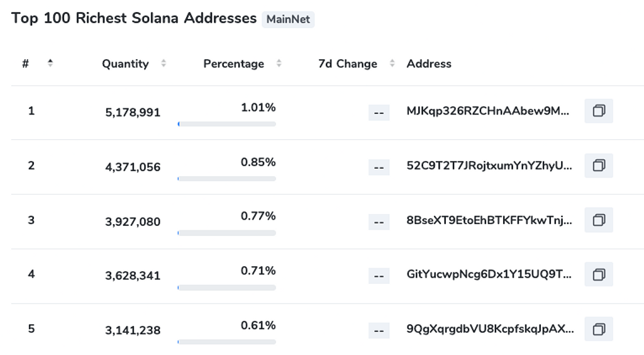Open address 9QgXqrgdbVU8KcpfskqJpAX

pos(490,329)
